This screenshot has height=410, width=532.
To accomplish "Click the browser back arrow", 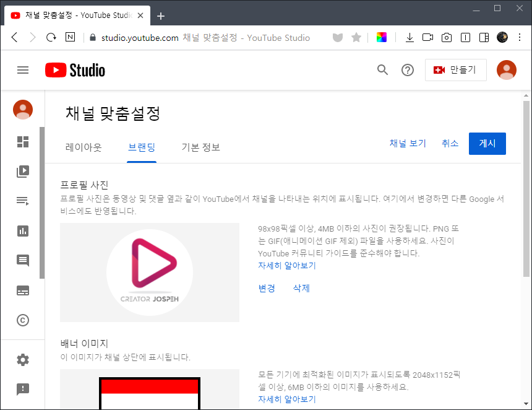I will [14, 37].
